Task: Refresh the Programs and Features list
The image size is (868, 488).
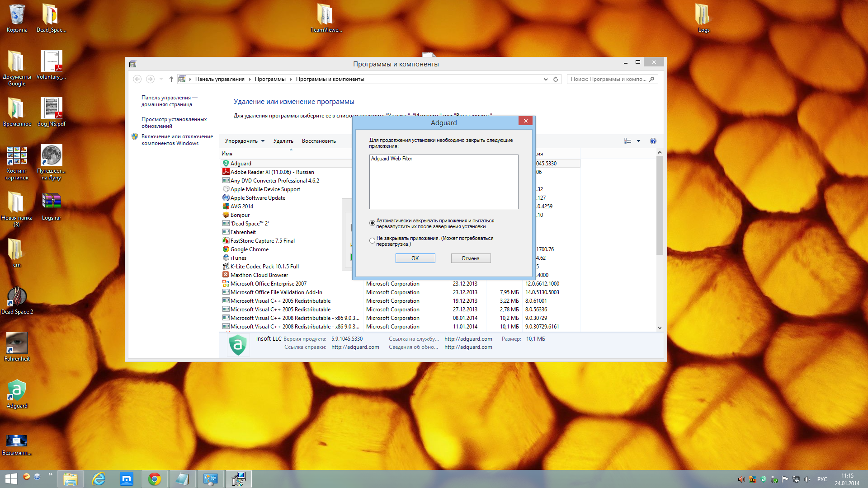Action: click(556, 79)
